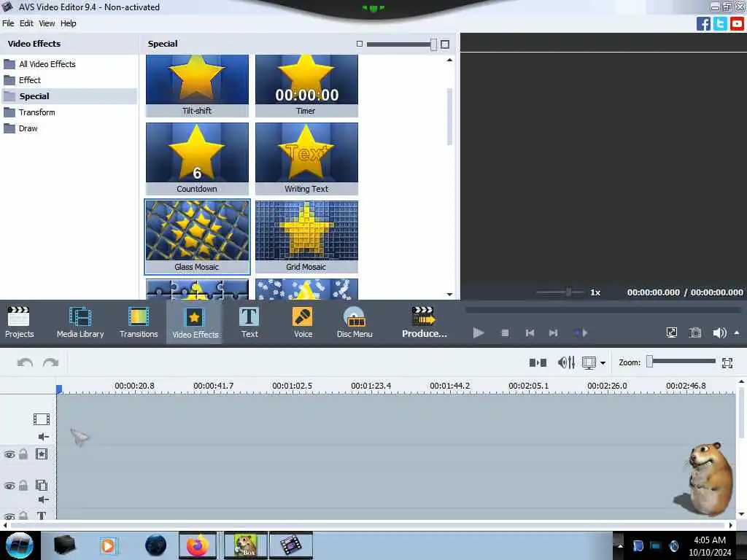The height and width of the screenshot is (560, 747).
Task: Open the YouTube link icon
Action: pos(737,23)
